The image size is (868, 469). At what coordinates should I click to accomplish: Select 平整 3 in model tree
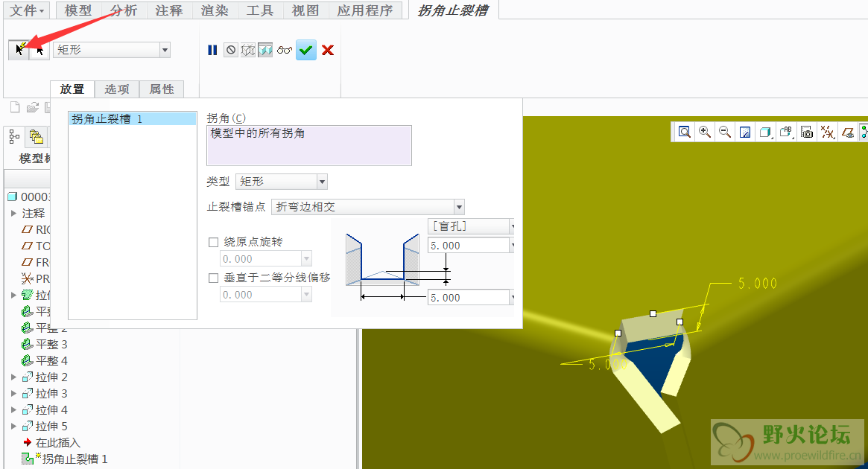[x=44, y=345]
